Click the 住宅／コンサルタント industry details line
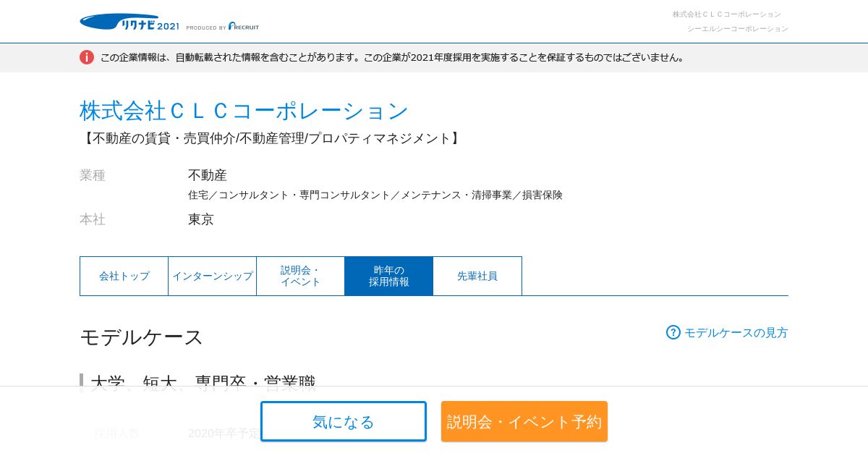 tap(375, 195)
